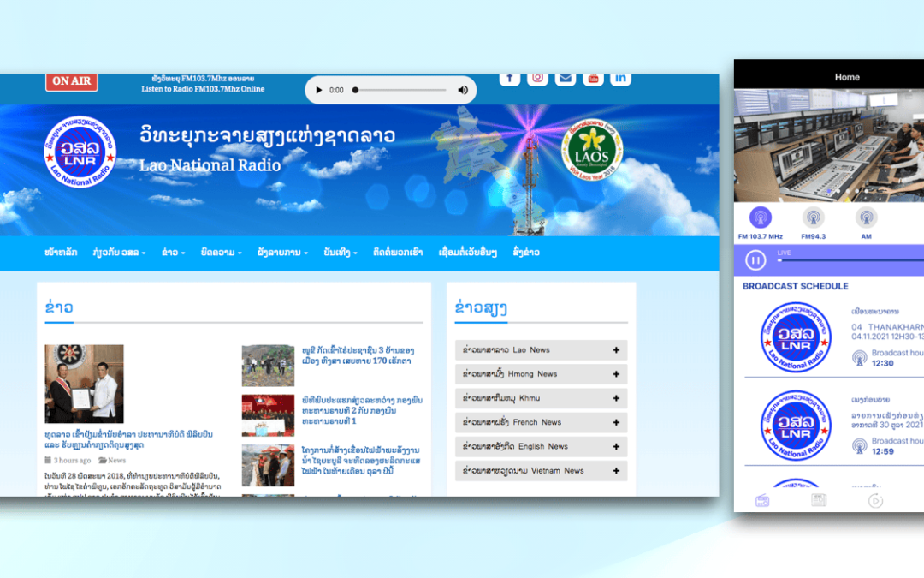The height and width of the screenshot is (578, 924).
Task: Open the hydropower dam article thumbnail
Action: (268, 465)
